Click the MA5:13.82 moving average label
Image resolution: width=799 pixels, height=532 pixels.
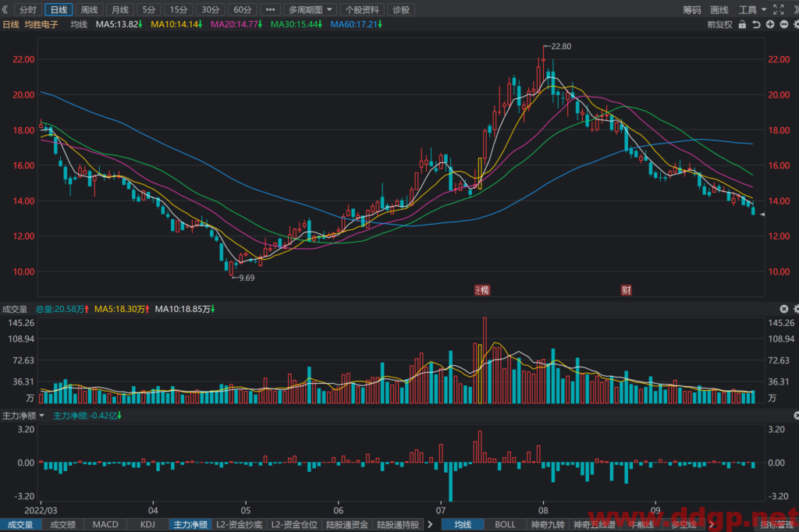pos(119,24)
